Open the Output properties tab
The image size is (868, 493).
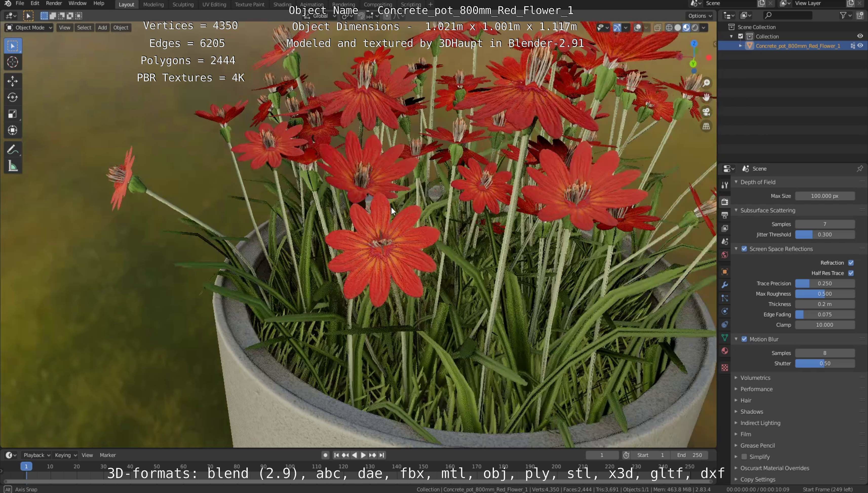click(724, 215)
